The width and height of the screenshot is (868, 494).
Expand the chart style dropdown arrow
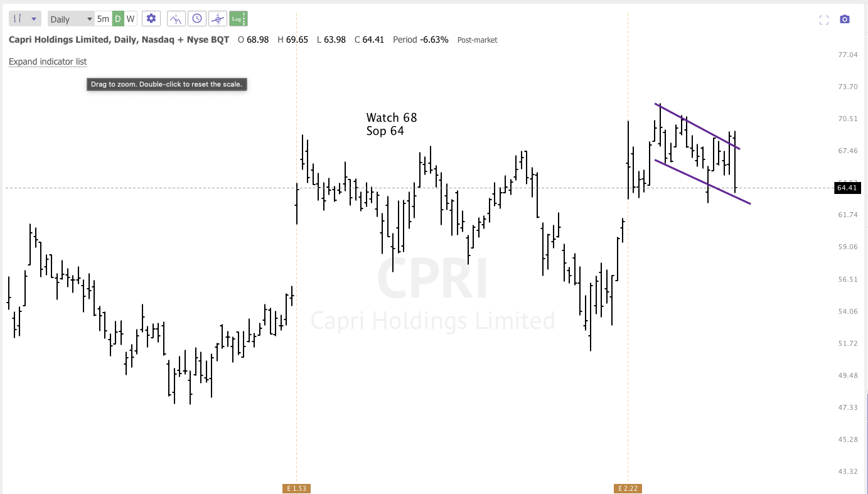tap(33, 18)
